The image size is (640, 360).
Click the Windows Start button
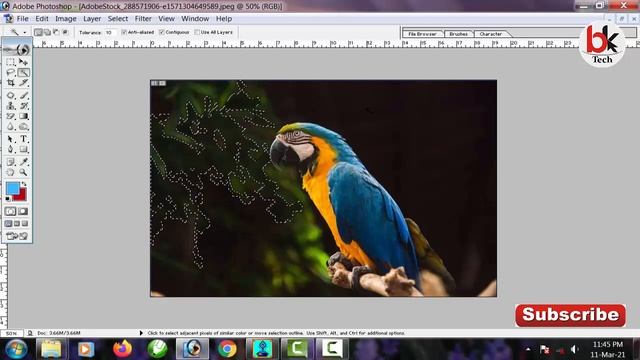click(16, 349)
